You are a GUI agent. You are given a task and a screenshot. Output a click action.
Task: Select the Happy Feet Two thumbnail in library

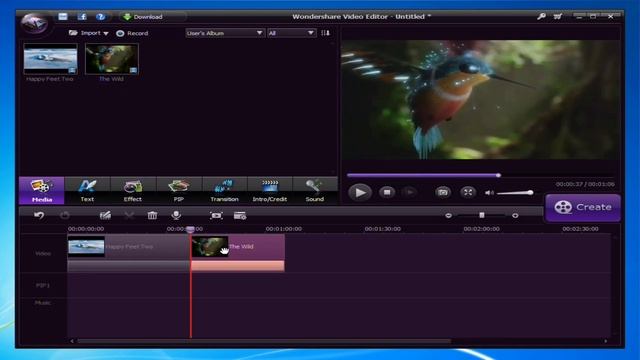click(50, 59)
